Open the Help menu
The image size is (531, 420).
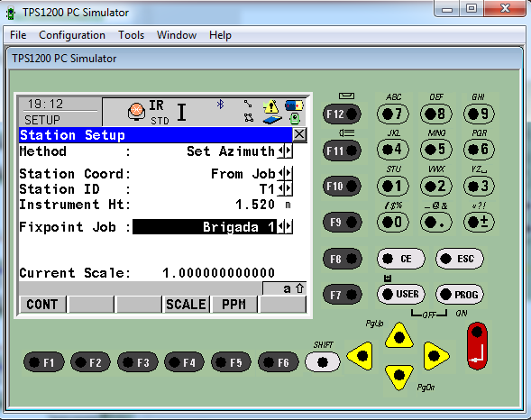pos(220,35)
